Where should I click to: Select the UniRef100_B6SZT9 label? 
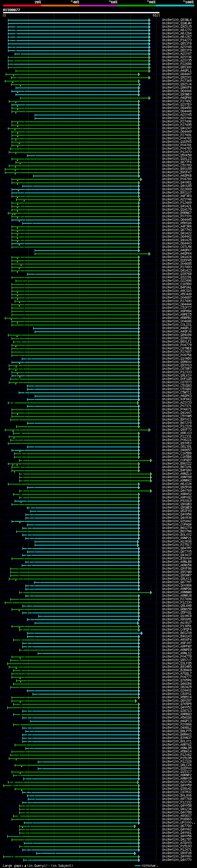176,528
